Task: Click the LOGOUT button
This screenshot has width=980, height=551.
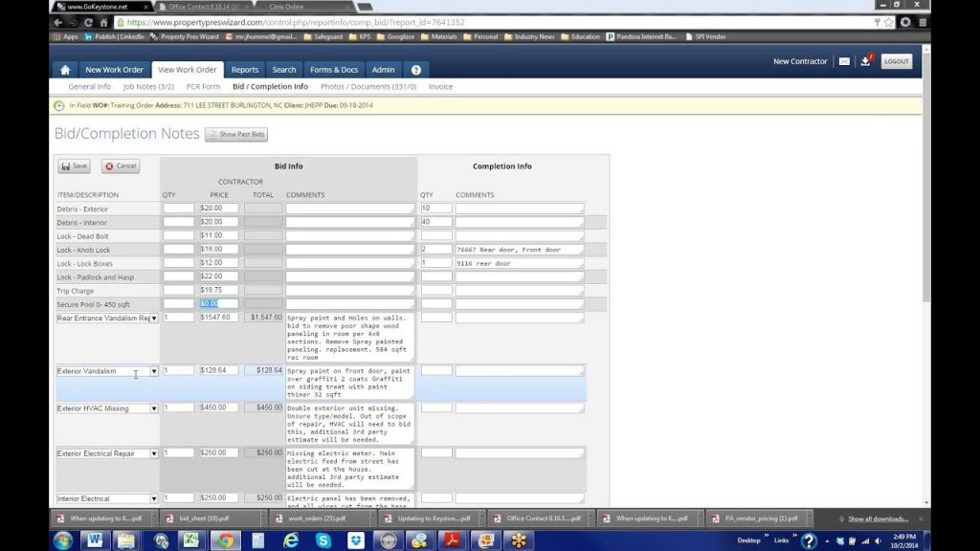Action: click(x=897, y=61)
